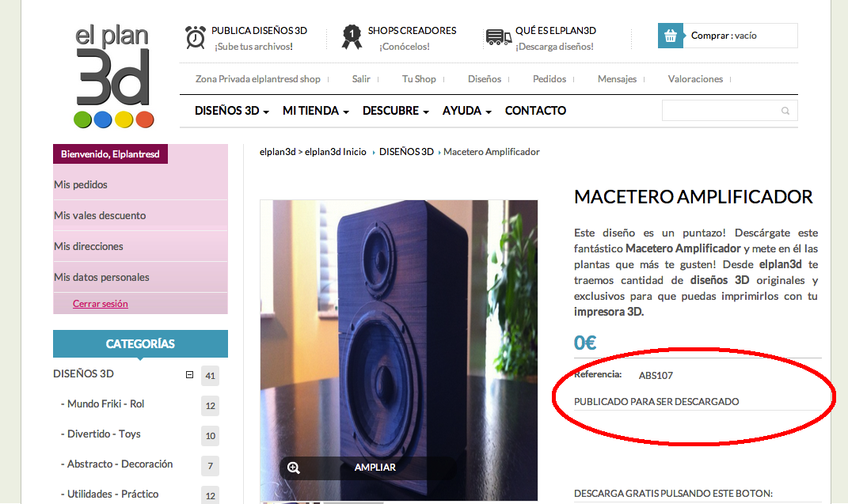Click the zoom-in magnifier on product image
Viewport: 848px width, 504px height.
click(294, 468)
